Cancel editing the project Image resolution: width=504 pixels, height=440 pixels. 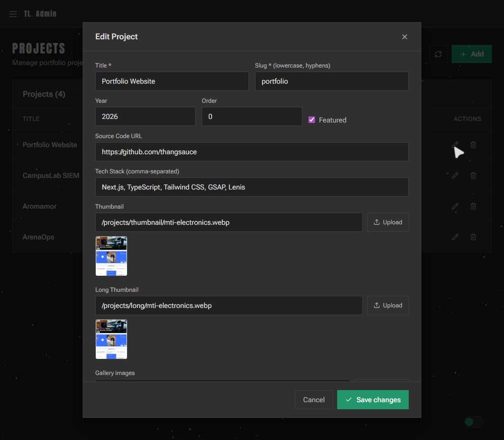pos(313,400)
